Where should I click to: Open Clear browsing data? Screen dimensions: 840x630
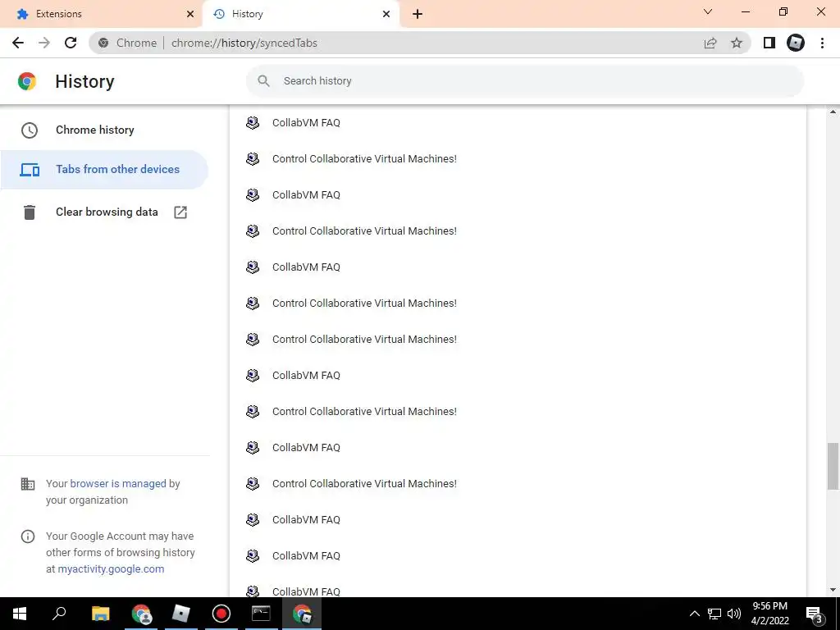point(104,212)
